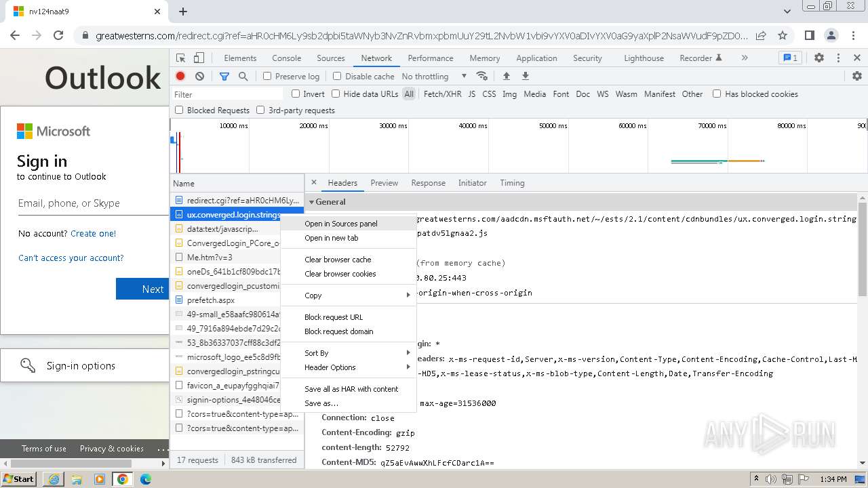The height and width of the screenshot is (488, 868).
Task: Check 3rd-party requests box
Action: [x=260, y=110]
